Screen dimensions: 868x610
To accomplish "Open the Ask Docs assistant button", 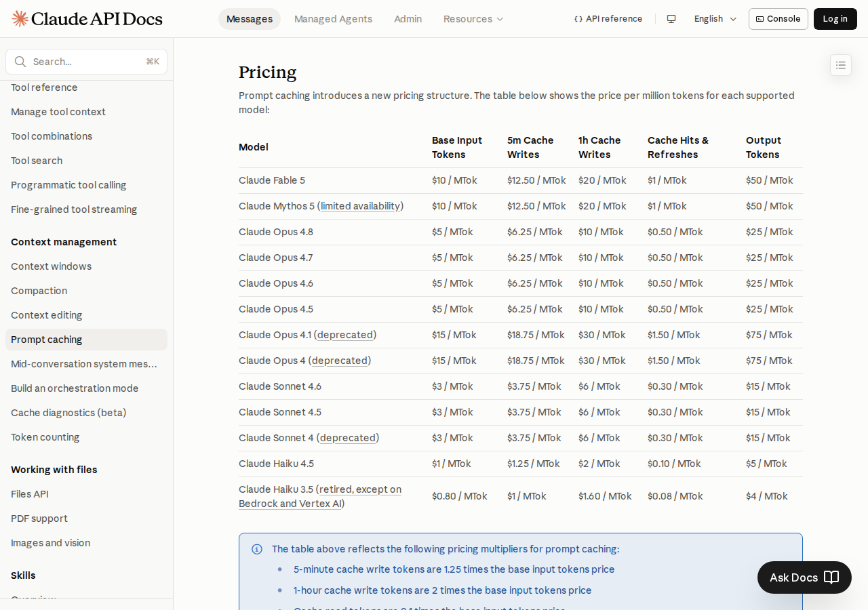I will 804,577.
